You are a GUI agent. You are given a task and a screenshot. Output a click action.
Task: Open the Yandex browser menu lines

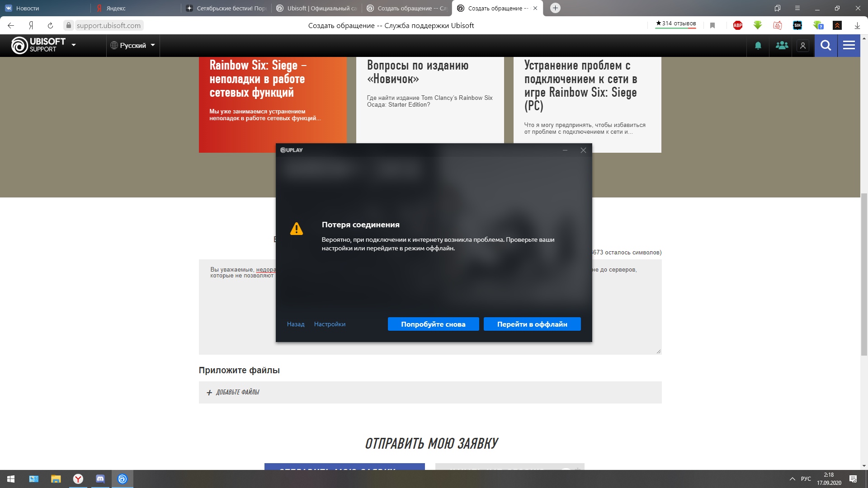[797, 8]
